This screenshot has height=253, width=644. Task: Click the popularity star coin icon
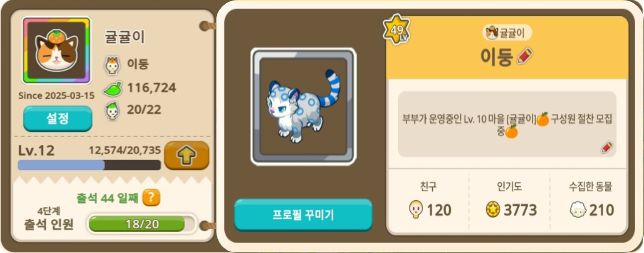click(493, 210)
